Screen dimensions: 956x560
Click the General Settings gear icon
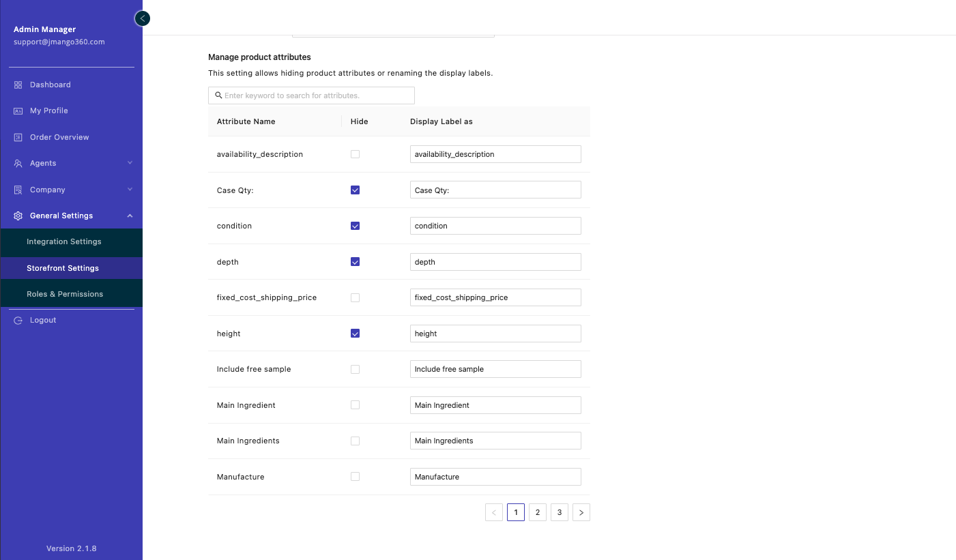(18, 216)
